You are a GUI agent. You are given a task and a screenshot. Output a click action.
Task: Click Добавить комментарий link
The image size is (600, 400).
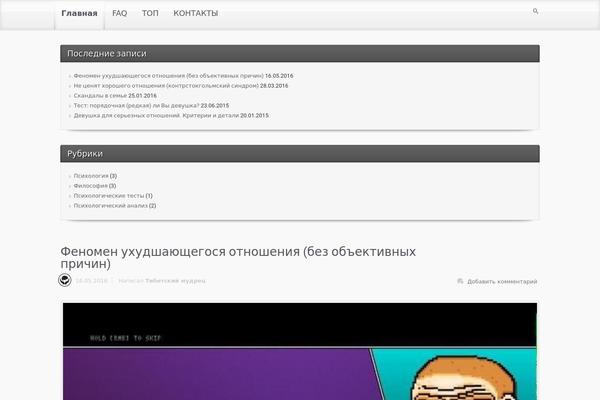(x=502, y=282)
